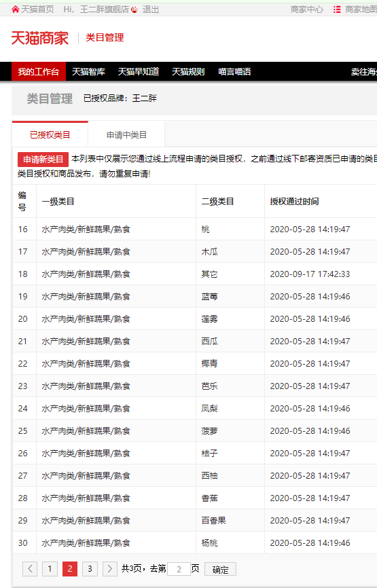Open 我的工作台 menu item
This screenshot has height=588, width=377.
tap(39, 71)
